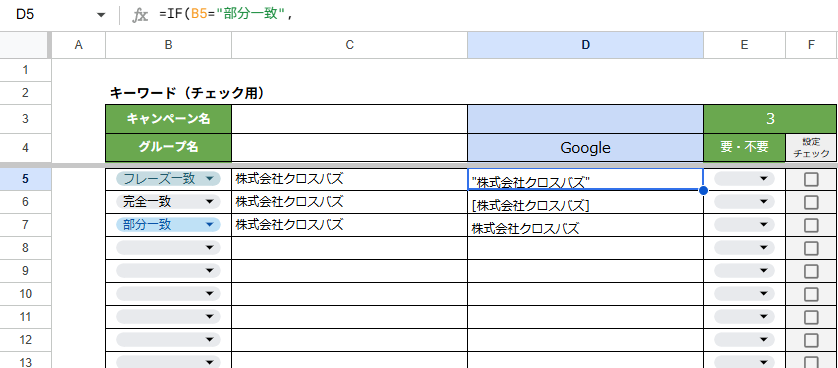Select cell C7 株式会社クロスバズ

[x=350, y=225]
